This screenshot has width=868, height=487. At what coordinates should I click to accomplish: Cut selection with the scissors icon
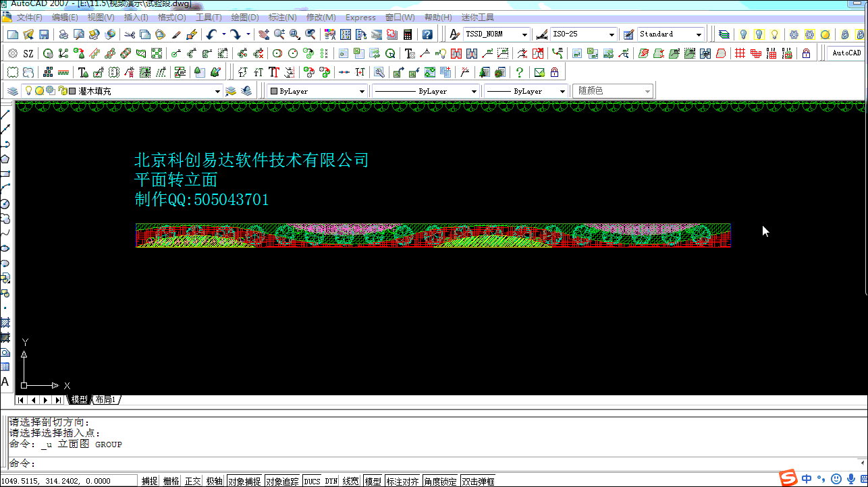(129, 34)
